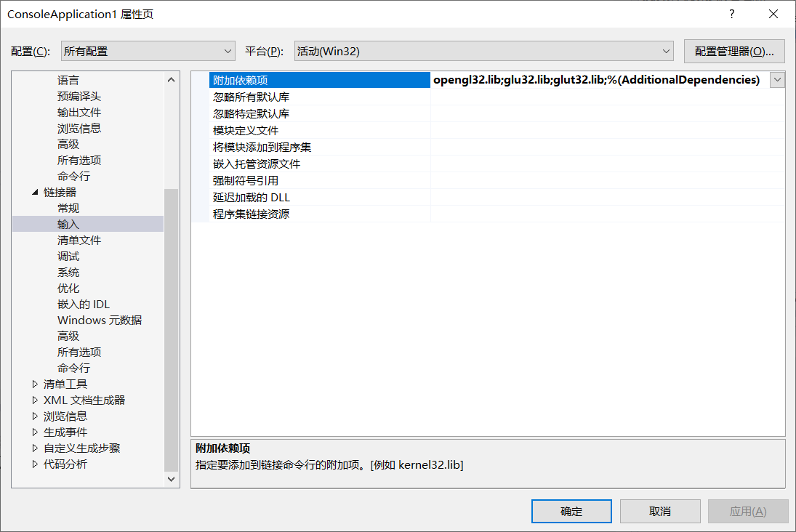Screen dimensions: 796x532
Task: Open the 平台 combo box showing 活动(Win32)
Action: coord(484,52)
